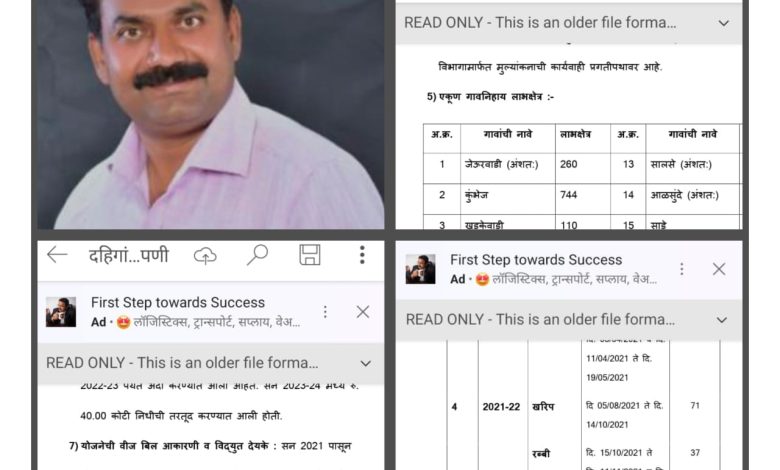Open ad options dots in bottom-left ad
Image resolution: width=780 pixels, height=470 pixels.
[x=325, y=312]
